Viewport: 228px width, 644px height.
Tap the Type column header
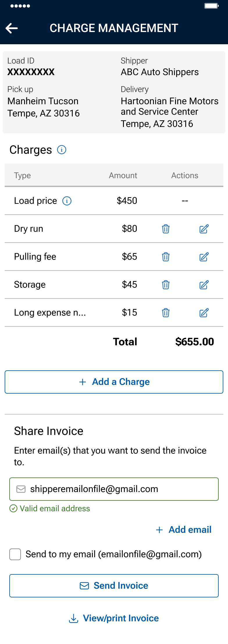pos(22,176)
